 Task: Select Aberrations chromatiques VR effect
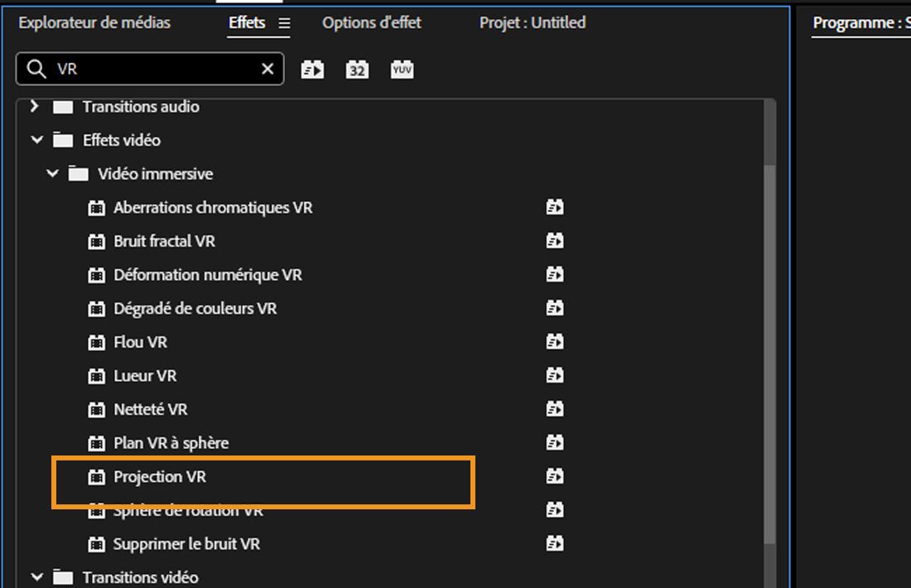[x=213, y=208]
